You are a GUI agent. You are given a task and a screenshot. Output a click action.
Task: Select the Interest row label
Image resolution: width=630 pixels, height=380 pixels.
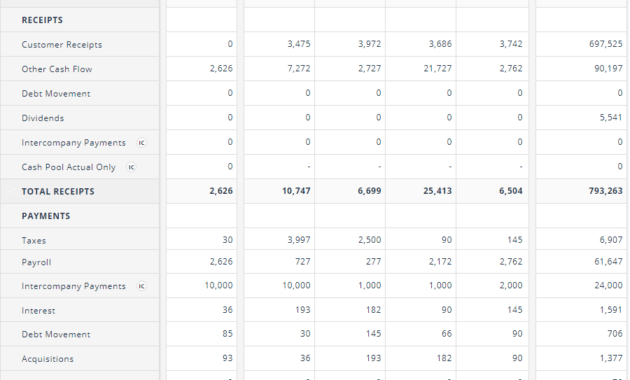pyautogui.click(x=38, y=311)
